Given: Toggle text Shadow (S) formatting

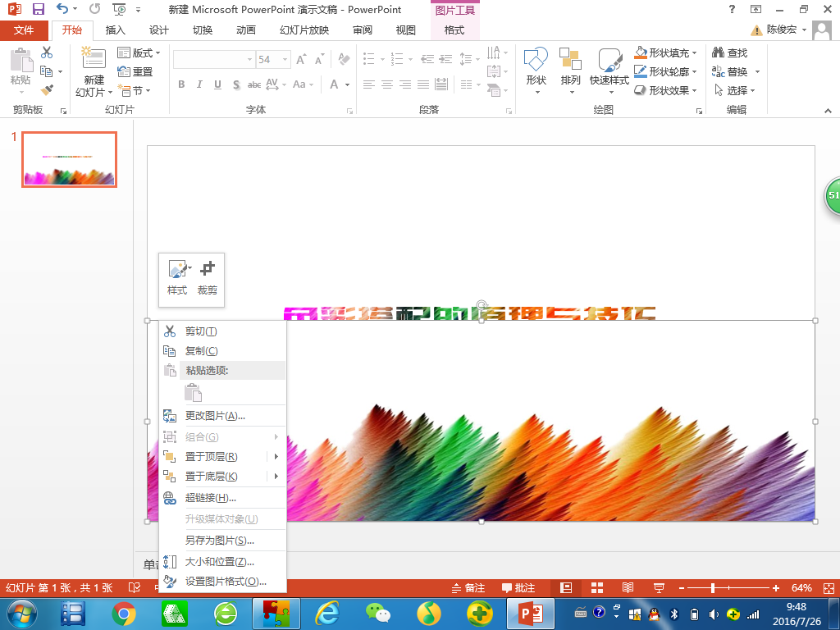Looking at the screenshot, I should [x=236, y=84].
